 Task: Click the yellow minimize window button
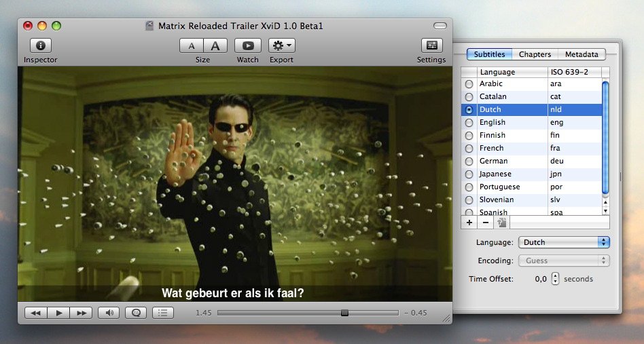click(42, 26)
